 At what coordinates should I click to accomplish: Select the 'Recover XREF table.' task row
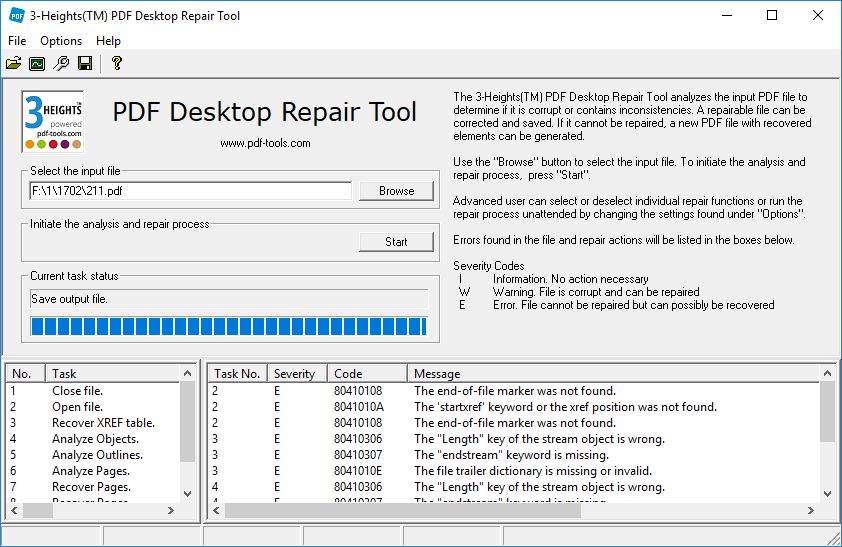pos(92,423)
